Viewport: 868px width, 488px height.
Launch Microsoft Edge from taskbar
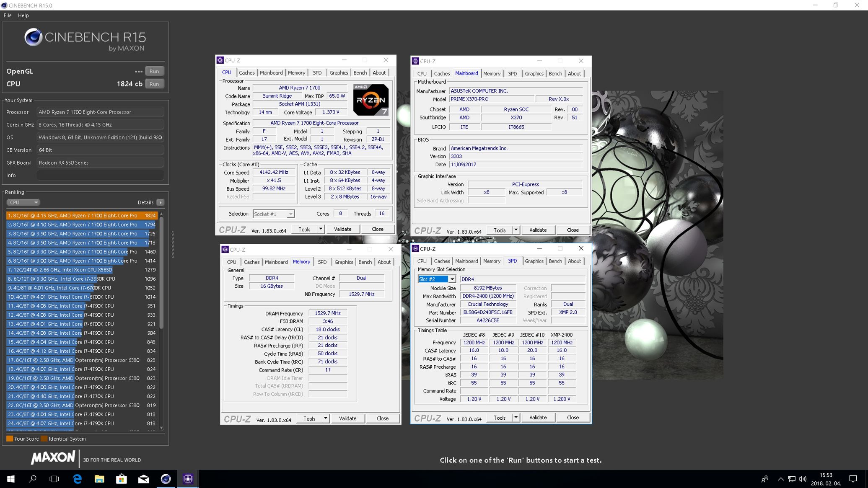[x=77, y=479]
